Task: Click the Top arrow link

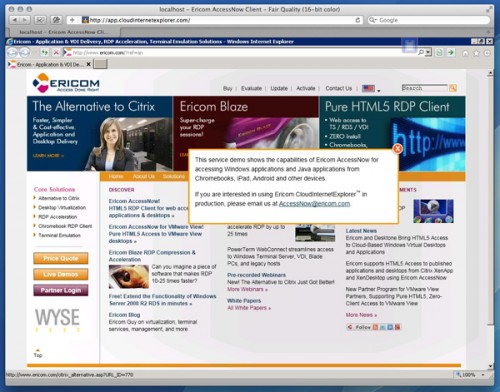Action: pyautogui.click(x=38, y=353)
